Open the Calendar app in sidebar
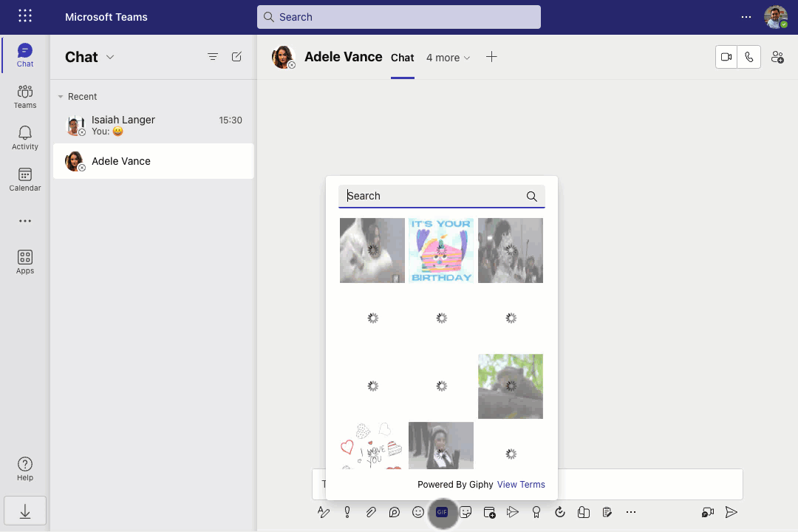The width and height of the screenshot is (798, 532). pos(24,179)
